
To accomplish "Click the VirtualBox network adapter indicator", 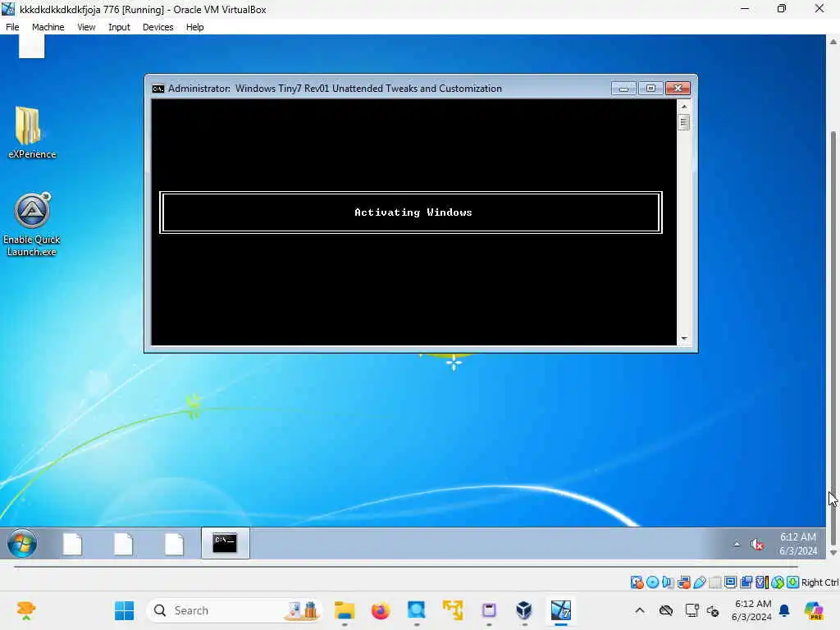I will pyautogui.click(x=683, y=582).
